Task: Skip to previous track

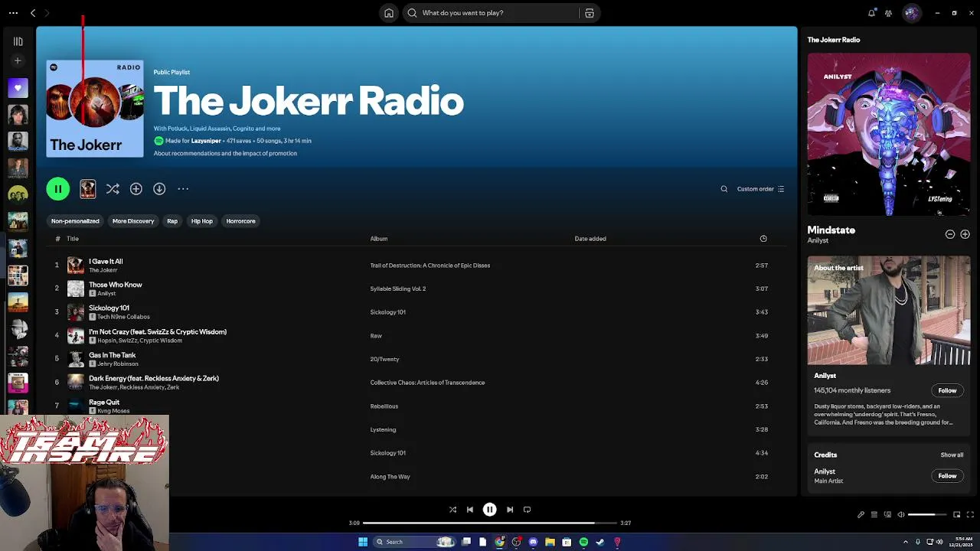Action: (470, 510)
